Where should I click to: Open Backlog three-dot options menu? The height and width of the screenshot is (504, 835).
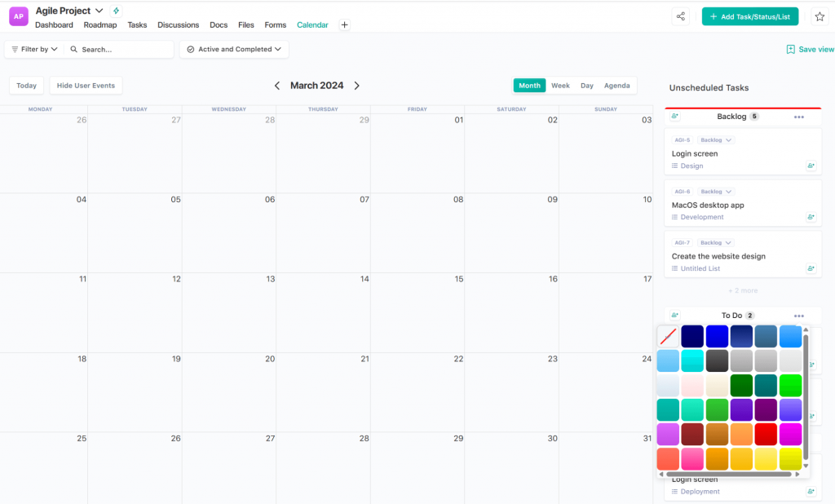tap(798, 117)
